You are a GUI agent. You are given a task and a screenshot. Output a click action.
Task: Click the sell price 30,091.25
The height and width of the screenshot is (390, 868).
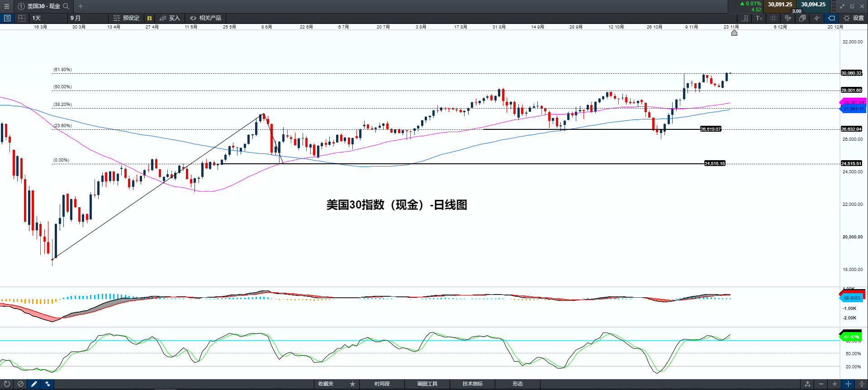(780, 5)
